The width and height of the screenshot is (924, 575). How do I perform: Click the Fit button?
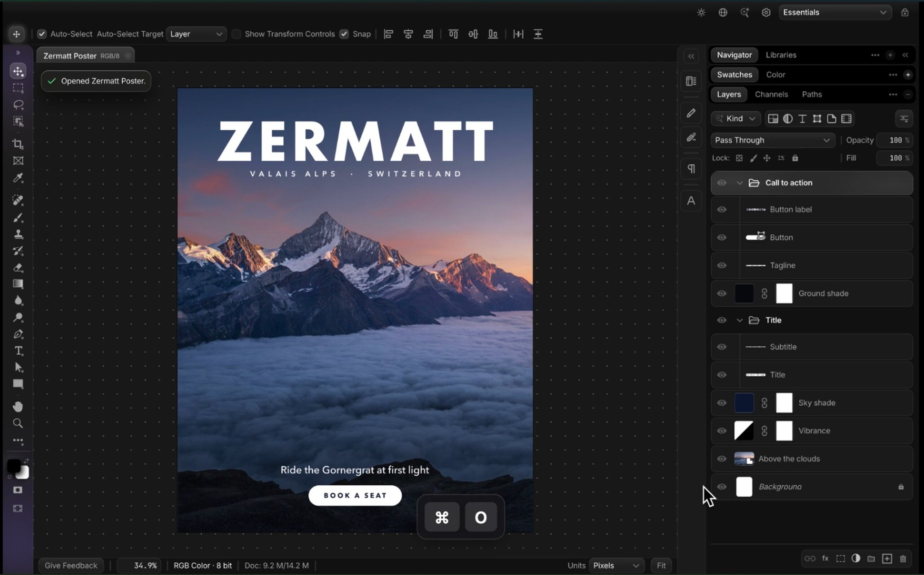coord(661,566)
